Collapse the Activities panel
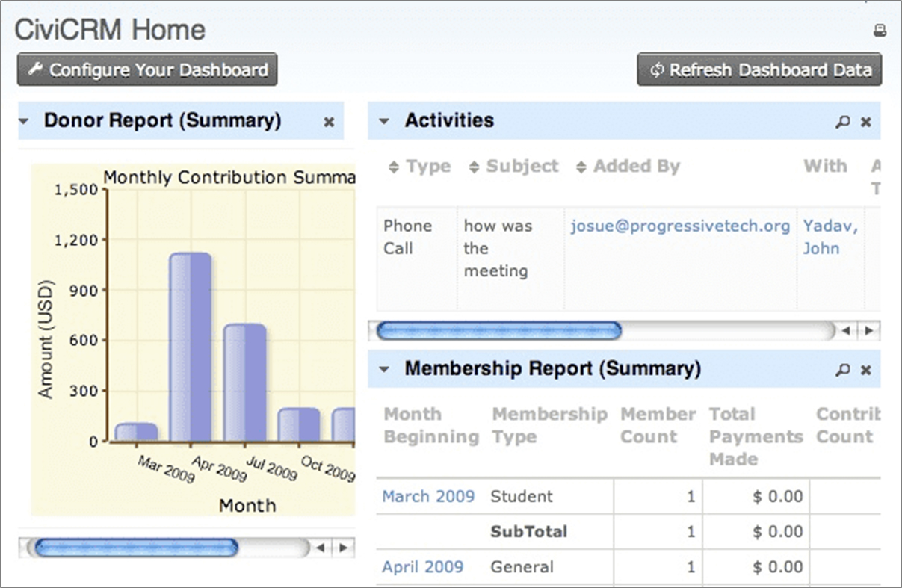This screenshot has height=588, width=902. tap(384, 121)
